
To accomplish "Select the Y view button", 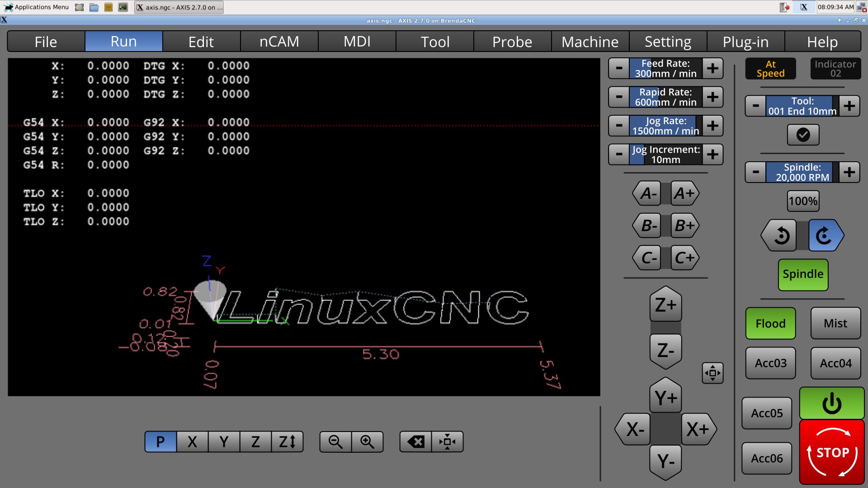I will 224,442.
